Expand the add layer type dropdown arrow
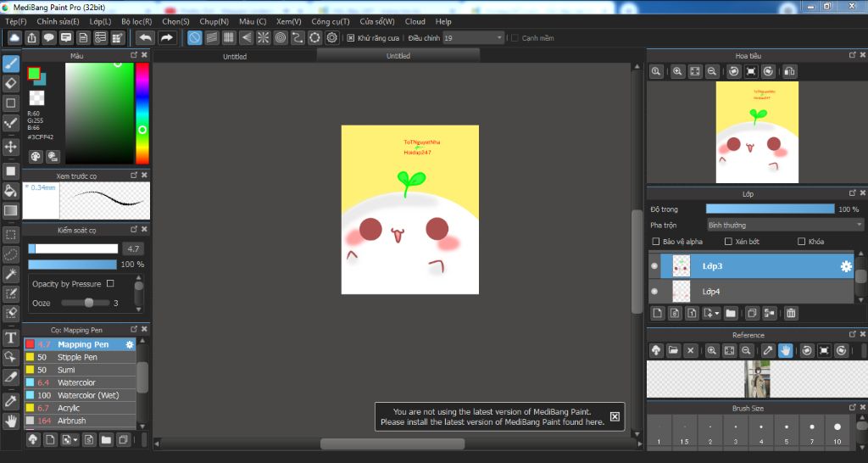The height and width of the screenshot is (463, 868). [x=717, y=314]
